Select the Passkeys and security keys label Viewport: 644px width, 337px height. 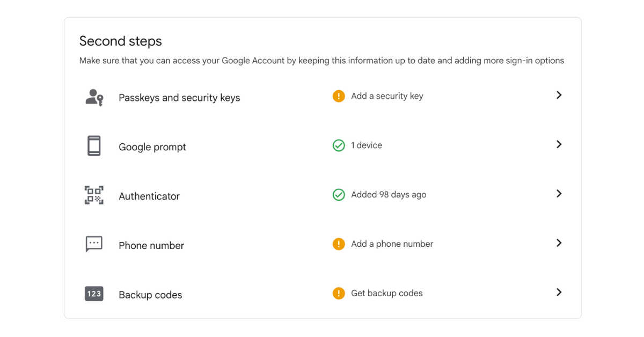(x=179, y=98)
